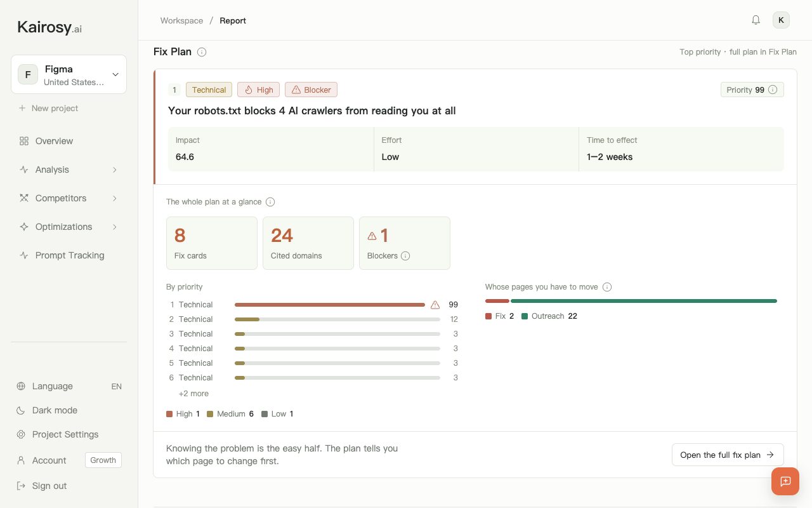Click the Competitors icon in sidebar
812x508 pixels.
pos(24,198)
